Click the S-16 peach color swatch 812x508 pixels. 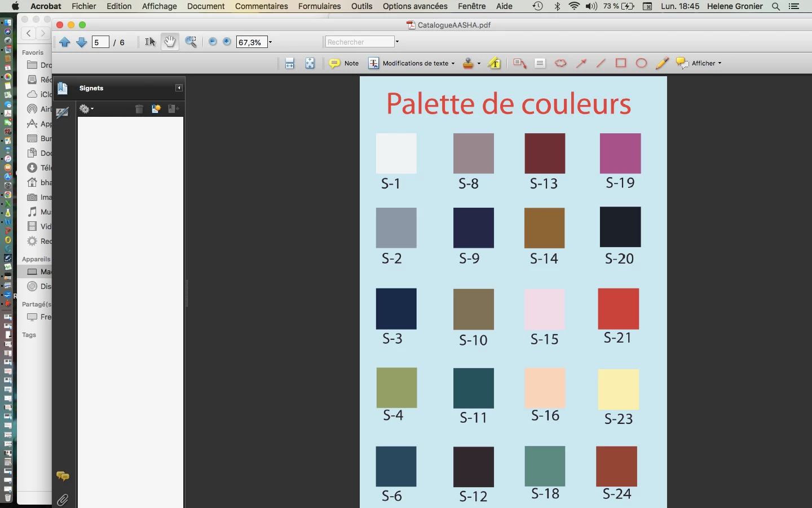(x=545, y=388)
